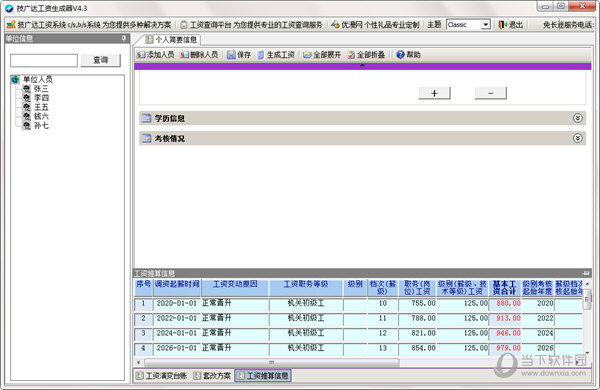Click the 全部折叠 toolbar icon
600x390 pixels.
click(351, 55)
